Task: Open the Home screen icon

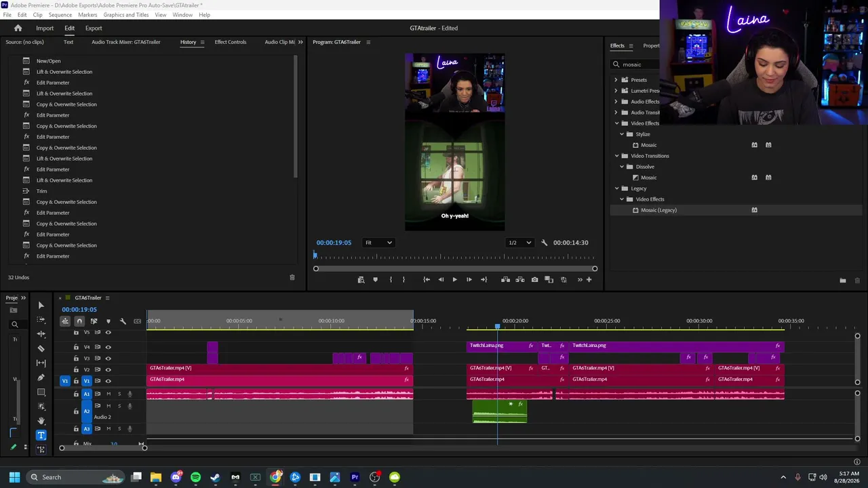Action: tap(18, 28)
